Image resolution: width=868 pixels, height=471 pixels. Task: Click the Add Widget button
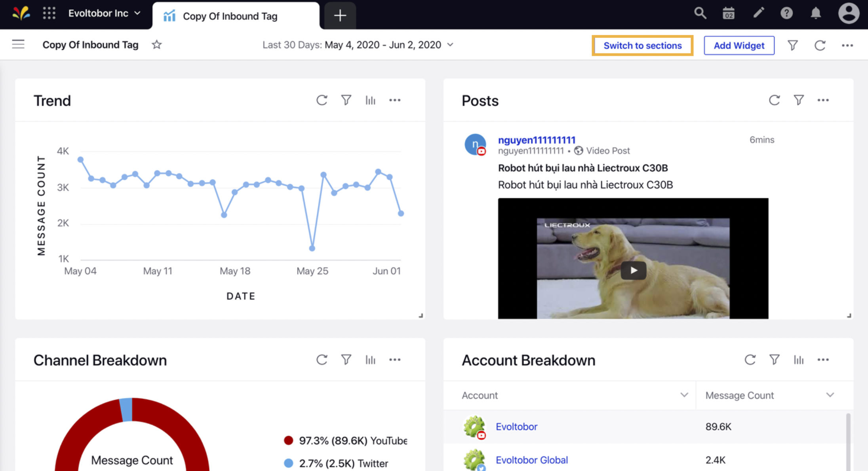click(x=739, y=46)
